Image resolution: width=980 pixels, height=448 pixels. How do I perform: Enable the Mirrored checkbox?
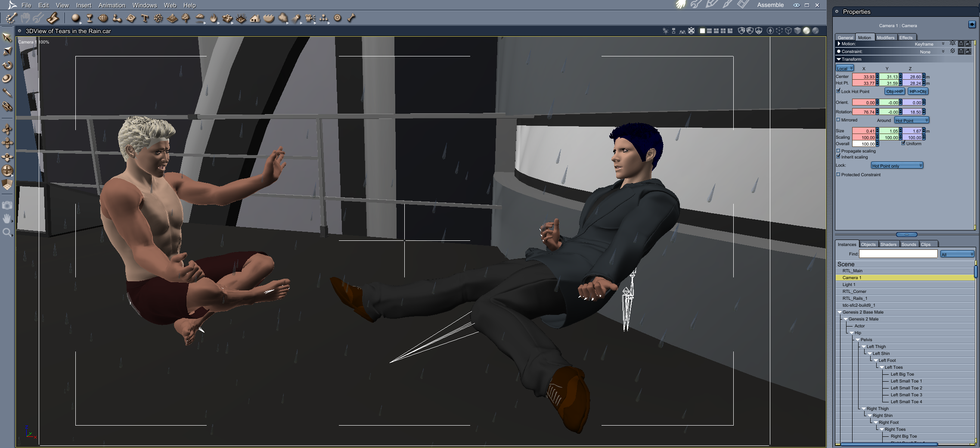838,120
